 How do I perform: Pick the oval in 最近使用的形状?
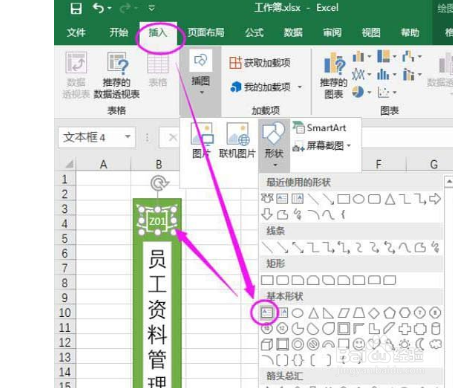(x=358, y=199)
